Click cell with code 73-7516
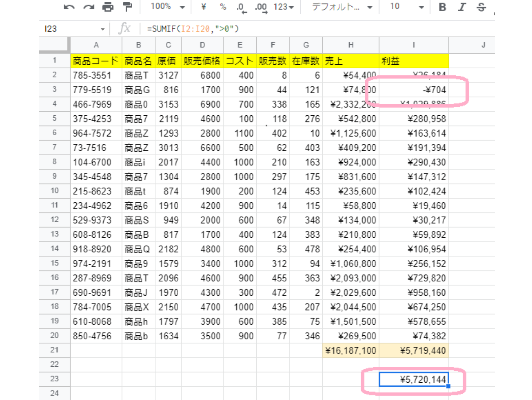This screenshot has width=532, height=400. click(x=96, y=148)
